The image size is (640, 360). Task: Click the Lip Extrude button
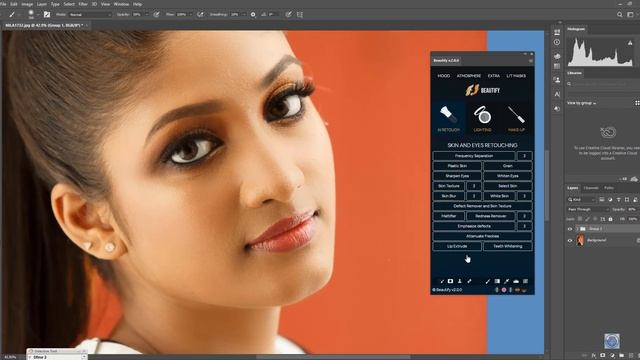coord(457,246)
